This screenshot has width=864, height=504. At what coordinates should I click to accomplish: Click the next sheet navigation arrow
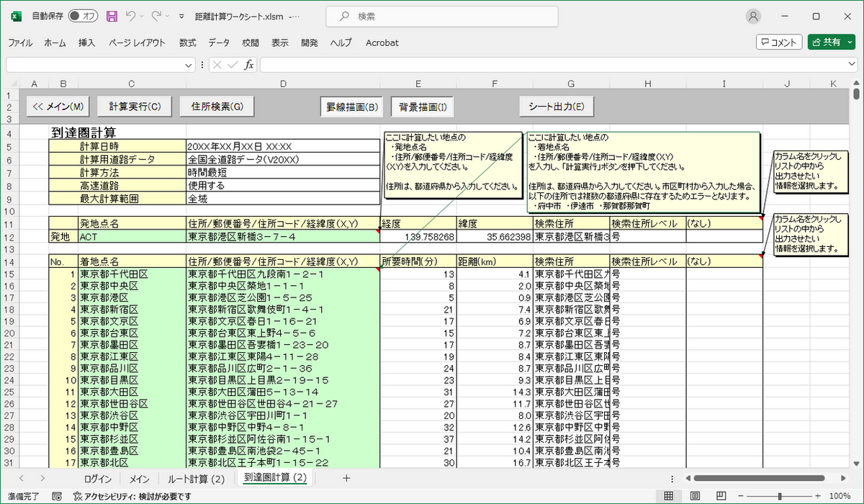43,478
